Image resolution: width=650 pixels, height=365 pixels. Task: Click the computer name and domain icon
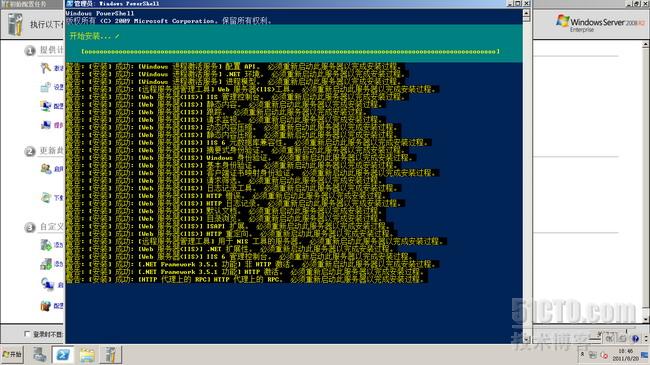[46, 124]
